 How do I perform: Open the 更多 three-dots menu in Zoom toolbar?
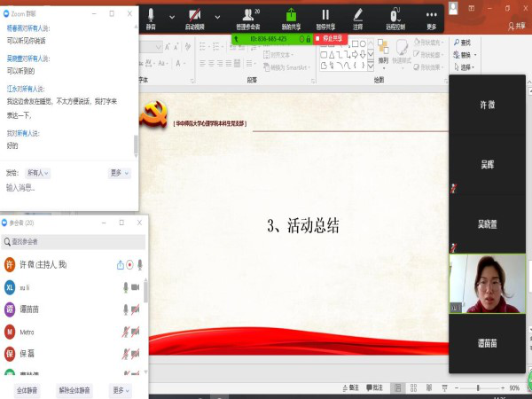(x=432, y=16)
